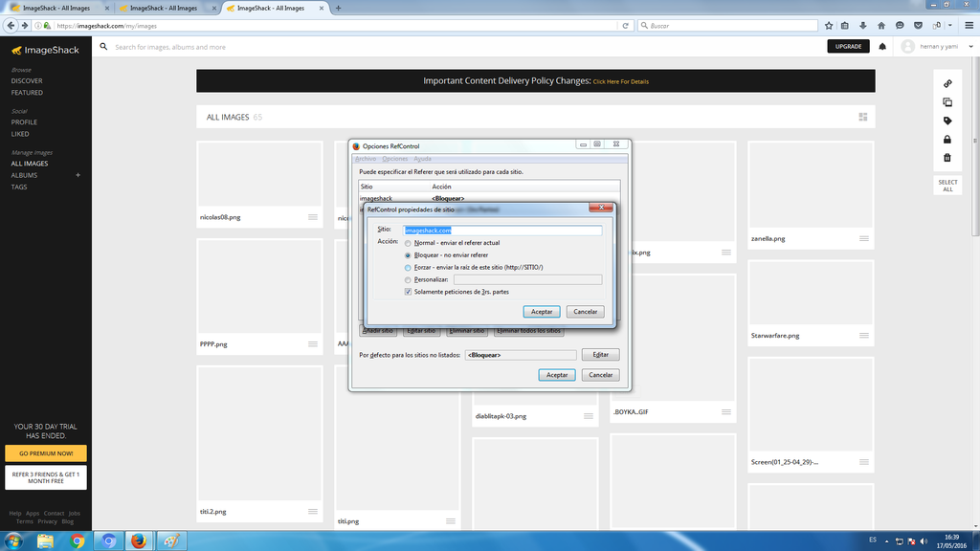Open Firefox downloads arrow icon

(863, 26)
